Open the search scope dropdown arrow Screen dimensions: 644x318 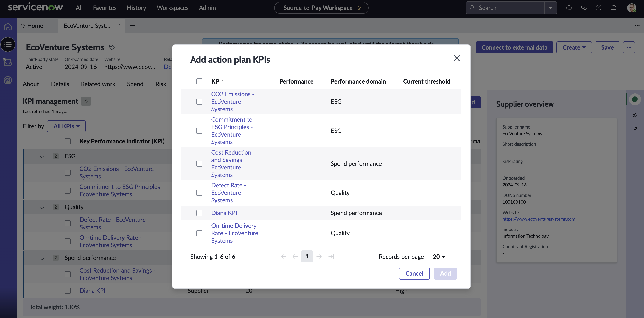(x=550, y=8)
